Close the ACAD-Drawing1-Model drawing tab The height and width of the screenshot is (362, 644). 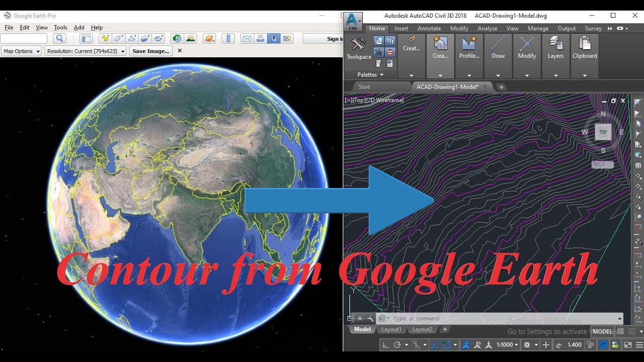(485, 86)
